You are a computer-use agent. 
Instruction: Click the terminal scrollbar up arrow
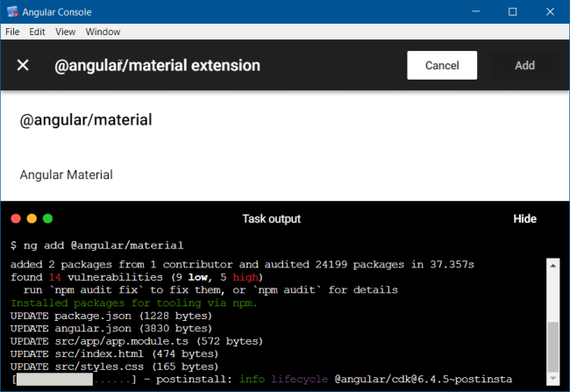(x=553, y=266)
